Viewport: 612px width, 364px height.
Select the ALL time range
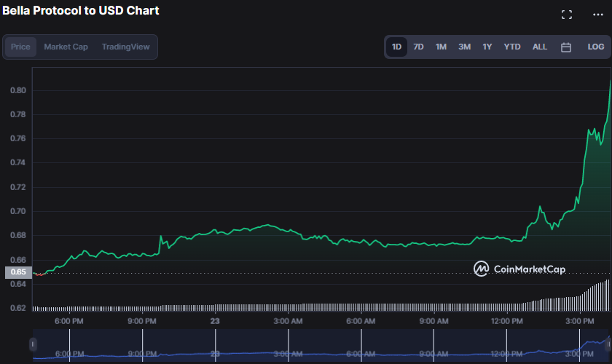[540, 47]
